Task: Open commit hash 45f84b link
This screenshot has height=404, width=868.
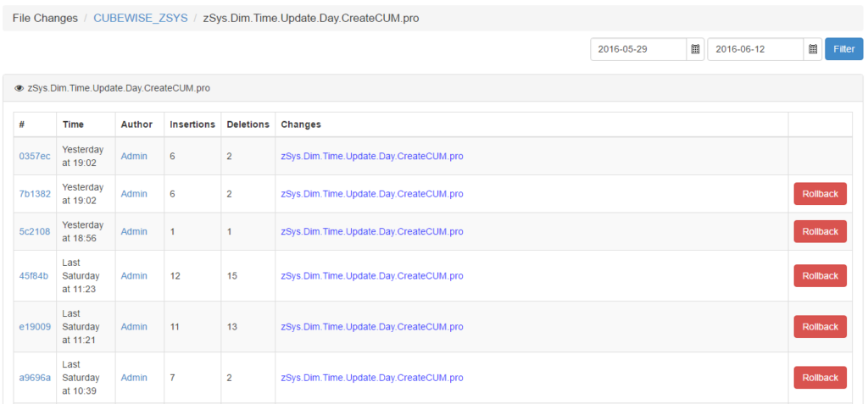Action: pos(34,276)
